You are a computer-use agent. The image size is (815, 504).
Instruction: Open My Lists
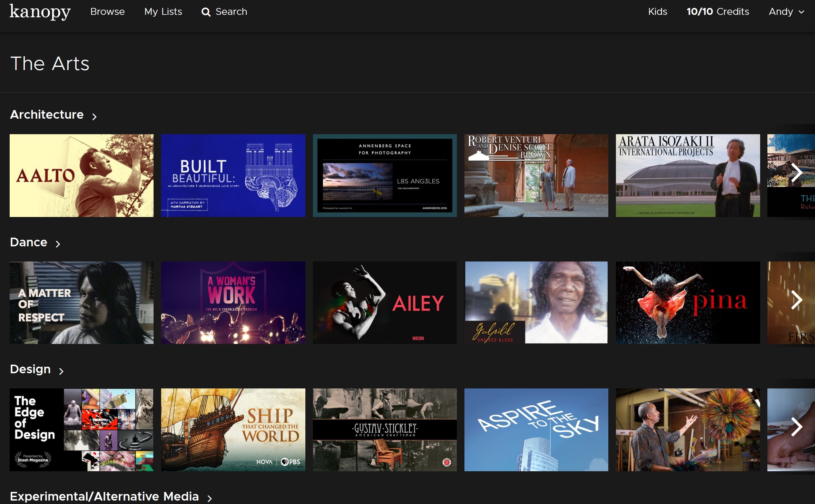pos(163,12)
